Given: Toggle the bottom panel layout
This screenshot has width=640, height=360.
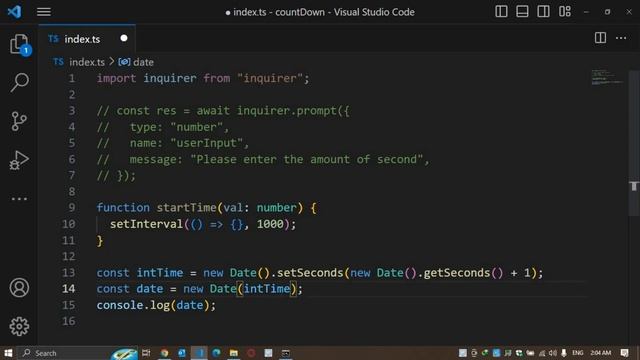Looking at the screenshot, I should pos(522,11).
